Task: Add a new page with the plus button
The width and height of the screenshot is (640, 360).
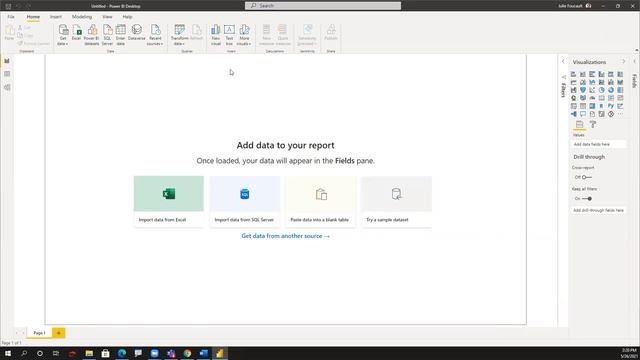Action: pos(59,333)
